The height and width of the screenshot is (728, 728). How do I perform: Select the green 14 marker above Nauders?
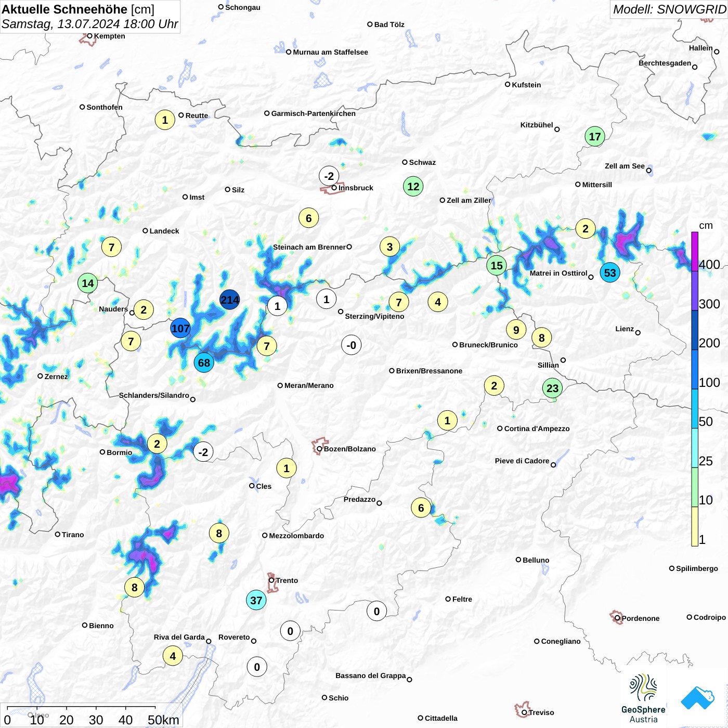tap(88, 283)
